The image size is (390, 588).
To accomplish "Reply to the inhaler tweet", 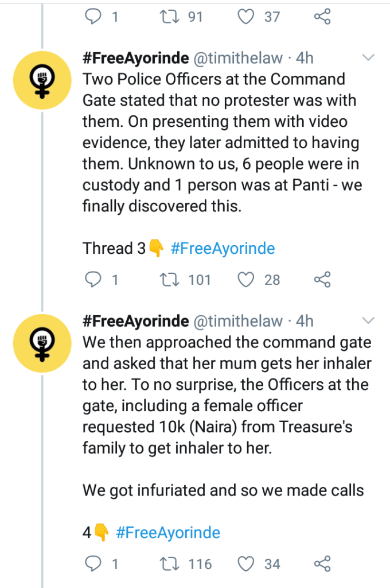I will click(x=93, y=564).
